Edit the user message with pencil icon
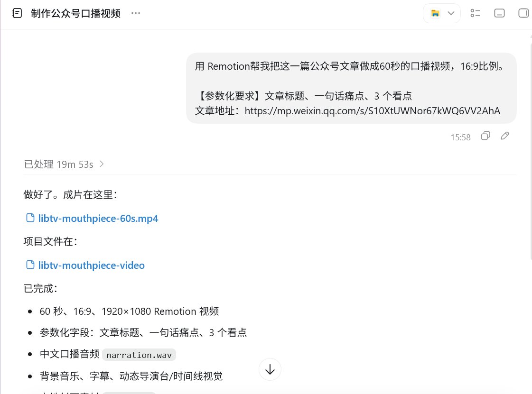532x394 pixels. [x=505, y=136]
